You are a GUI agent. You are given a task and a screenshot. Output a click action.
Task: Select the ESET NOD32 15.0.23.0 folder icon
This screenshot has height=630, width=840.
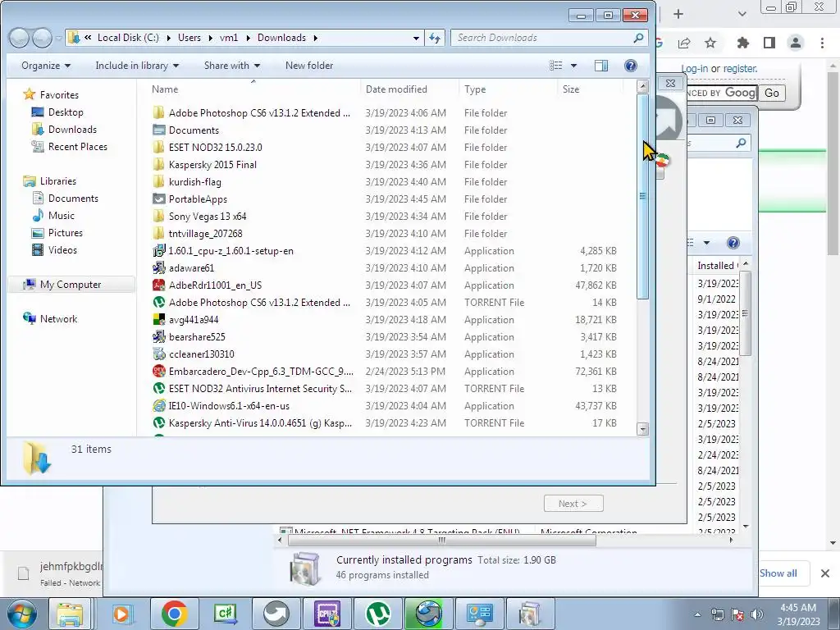click(x=158, y=148)
